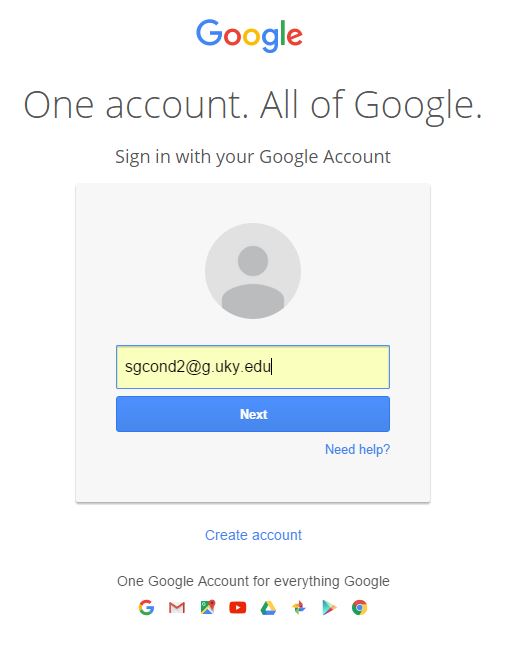Open the Gmail envelope icon
Screen dimensions: 508x670
177,607
